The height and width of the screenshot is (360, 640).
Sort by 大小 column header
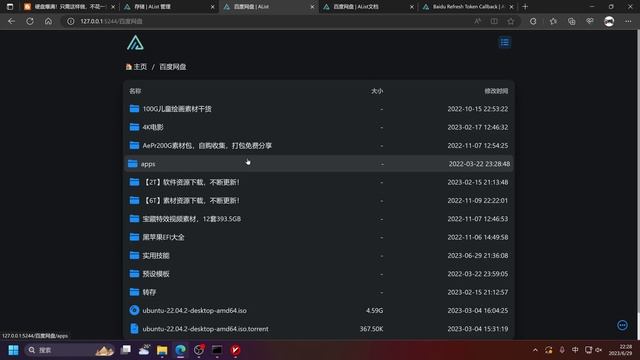coord(377,91)
